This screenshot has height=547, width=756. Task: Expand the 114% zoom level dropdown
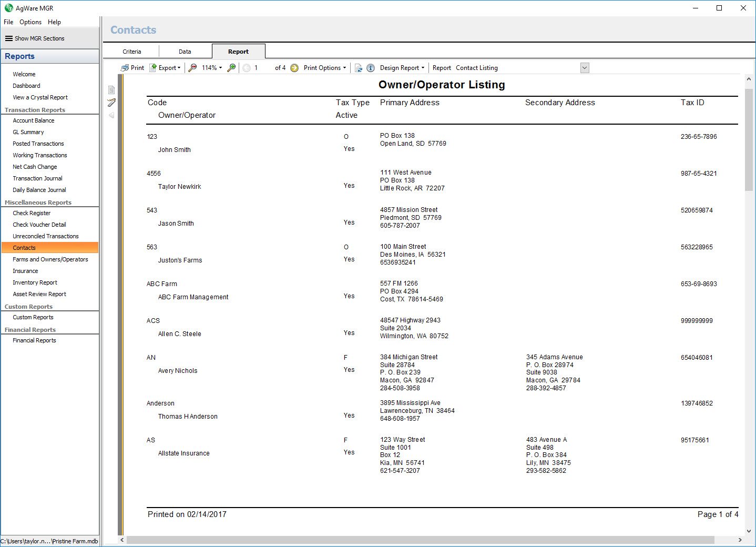click(x=212, y=68)
